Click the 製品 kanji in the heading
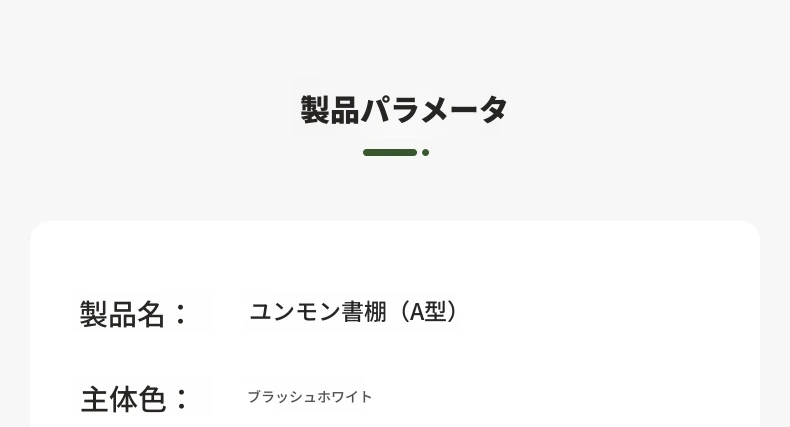This screenshot has width=790, height=427. (x=330, y=109)
